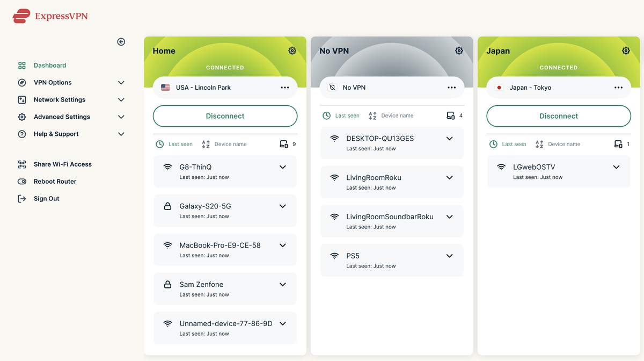Screen dimensions: 644x361
Task: Click the VPN Options icon
Action: pos(22,83)
